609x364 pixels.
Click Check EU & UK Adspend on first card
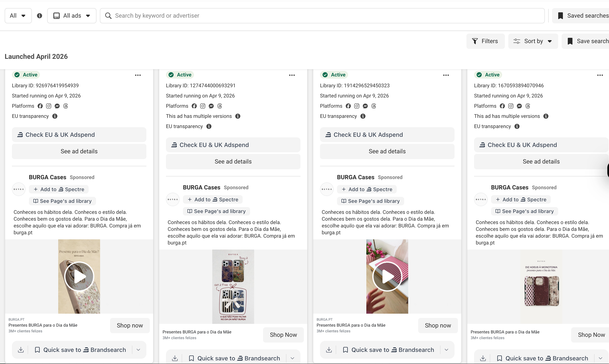[79, 135]
